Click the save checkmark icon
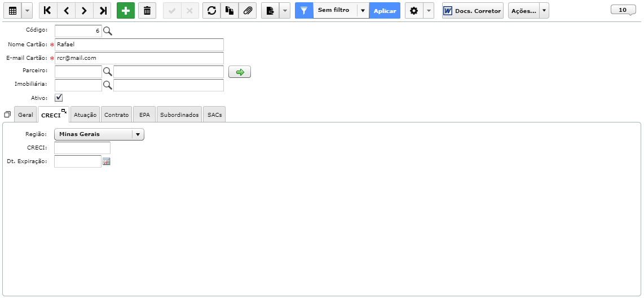 (x=172, y=11)
